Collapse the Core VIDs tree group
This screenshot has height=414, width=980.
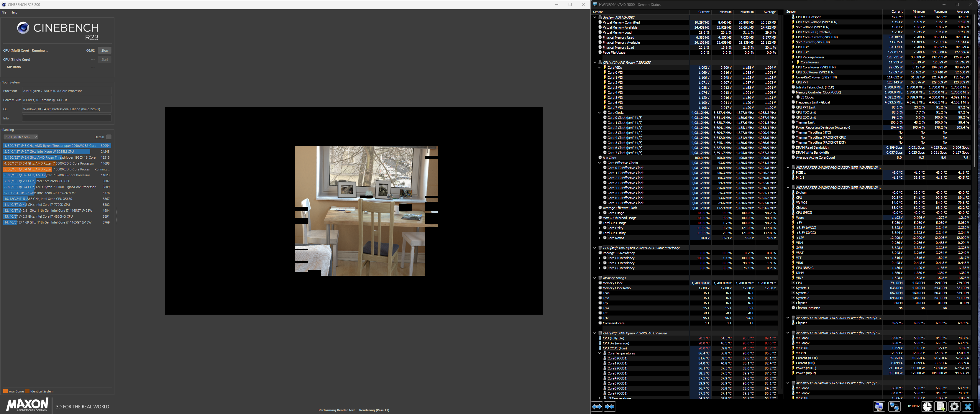point(600,67)
